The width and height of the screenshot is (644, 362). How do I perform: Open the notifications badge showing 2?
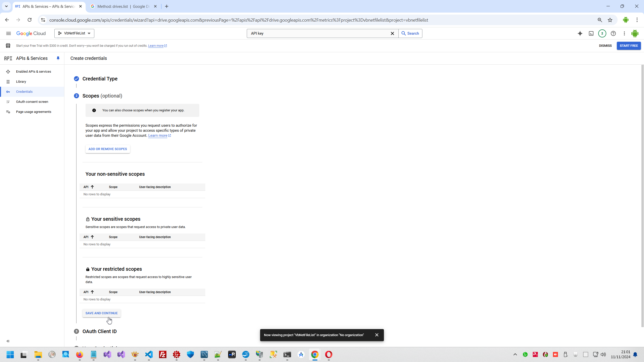tap(602, 33)
